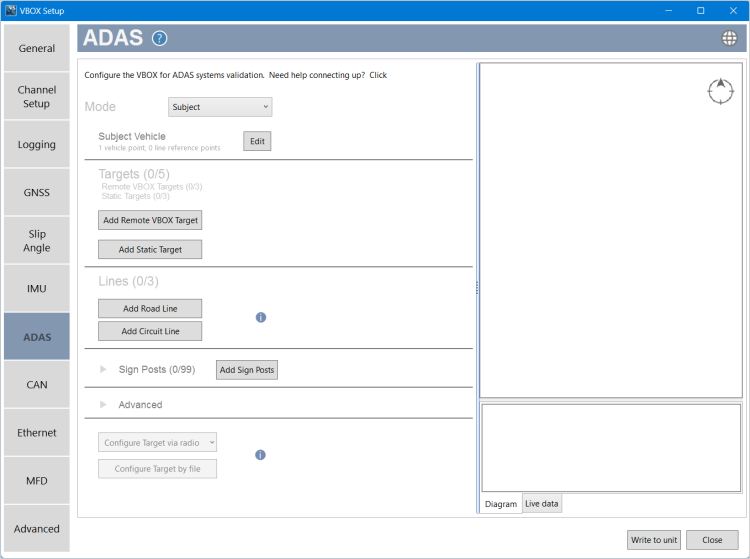
Task: Open the MFD tab
Action: click(x=37, y=481)
